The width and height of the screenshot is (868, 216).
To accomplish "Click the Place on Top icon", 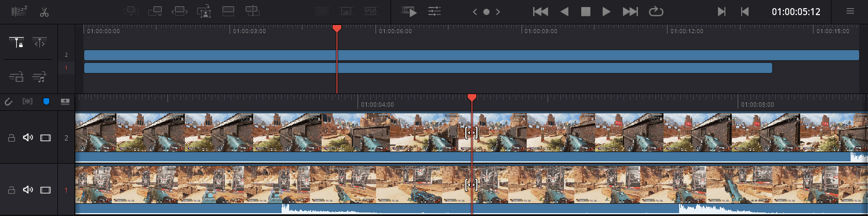I will (x=228, y=11).
